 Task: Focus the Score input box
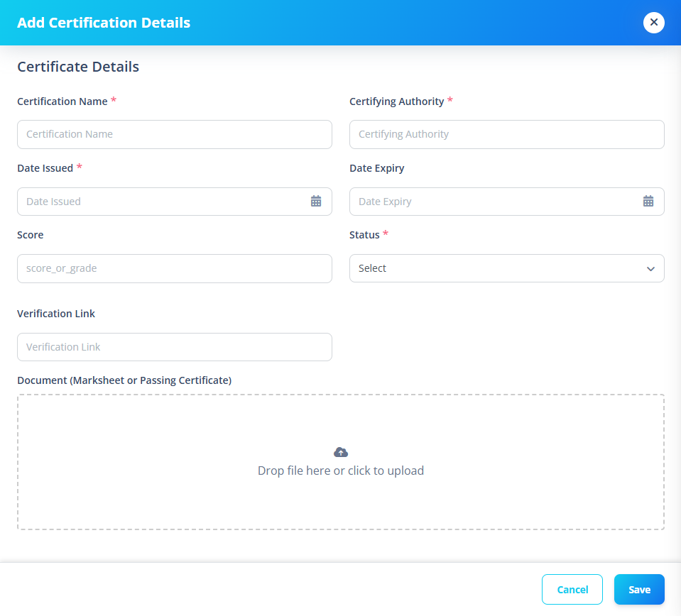click(175, 268)
